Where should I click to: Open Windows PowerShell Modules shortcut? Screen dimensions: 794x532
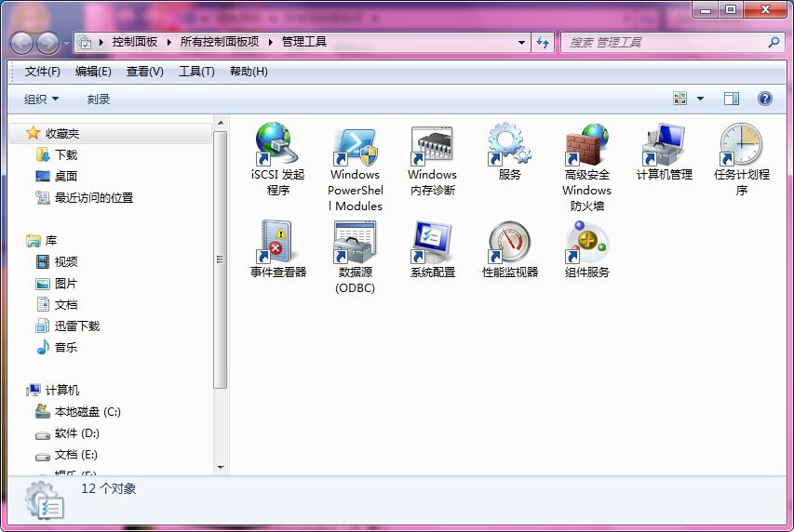(355, 167)
